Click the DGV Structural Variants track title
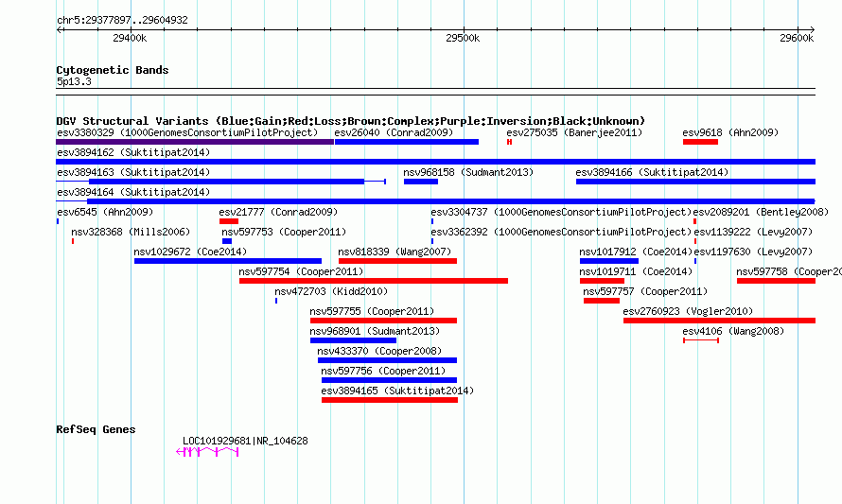Image resolution: width=842 pixels, height=504 pixels. point(351,121)
